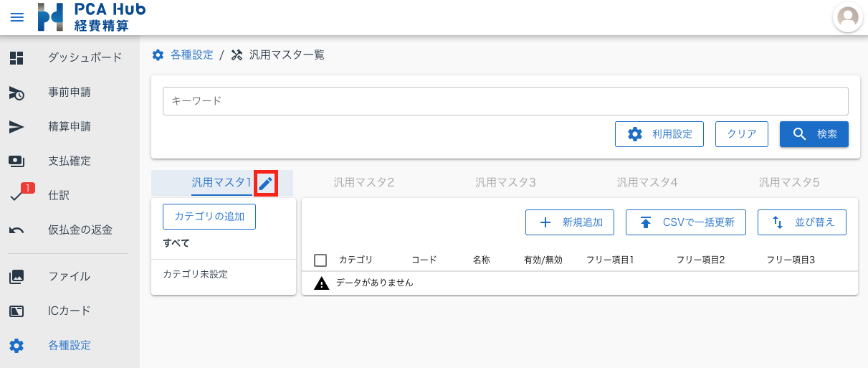Switch to the 汎用マスタ1 tab

[221, 183]
